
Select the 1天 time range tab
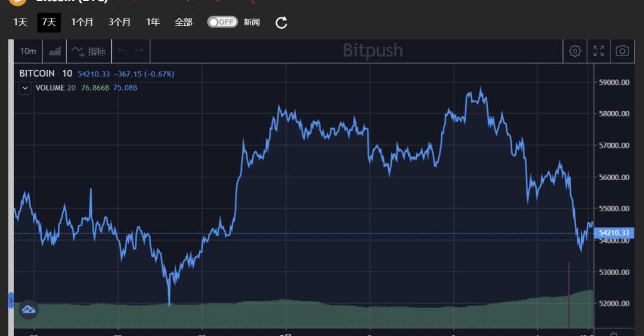(20, 22)
